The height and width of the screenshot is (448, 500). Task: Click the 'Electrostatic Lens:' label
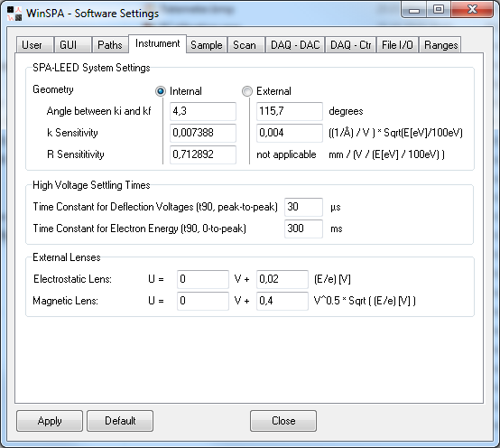click(x=72, y=279)
